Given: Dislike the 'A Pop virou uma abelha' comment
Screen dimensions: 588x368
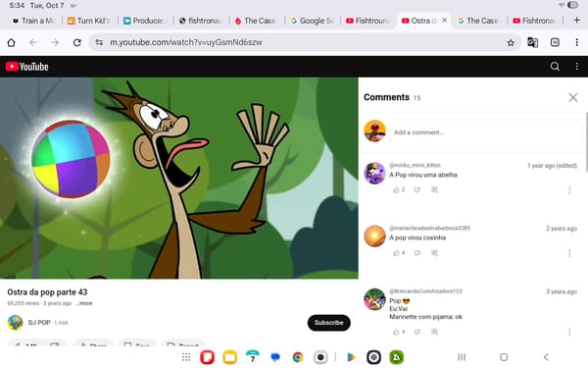Looking at the screenshot, I should pos(417,190).
